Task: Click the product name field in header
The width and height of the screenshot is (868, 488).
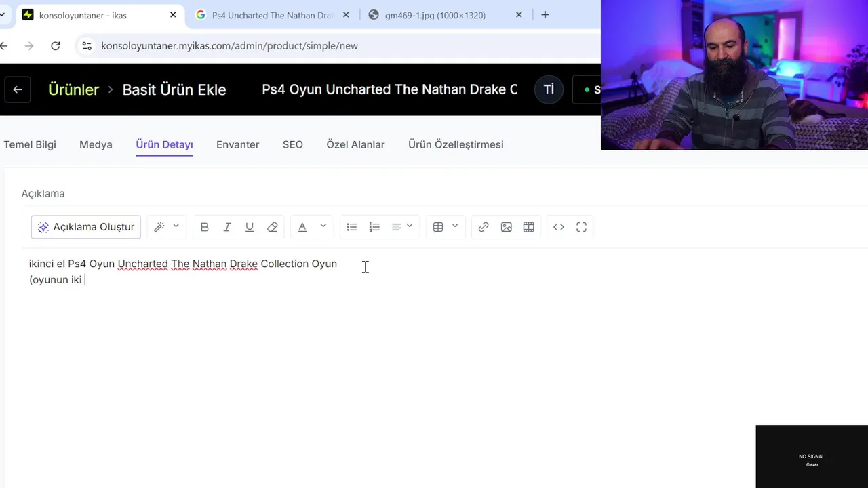Action: [x=390, y=89]
